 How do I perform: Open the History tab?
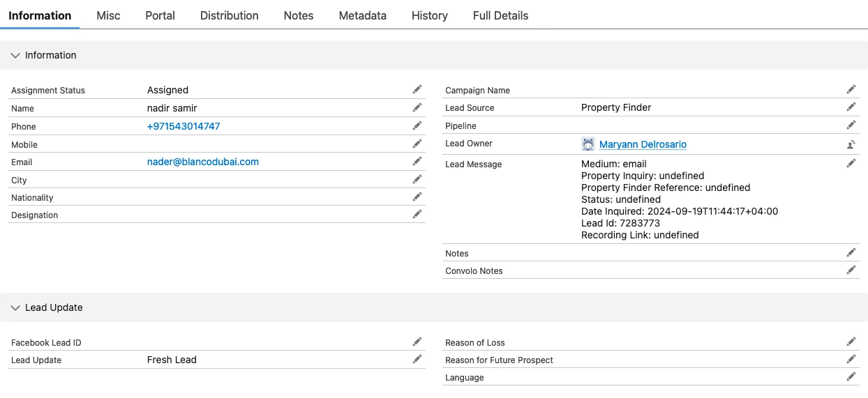430,15
